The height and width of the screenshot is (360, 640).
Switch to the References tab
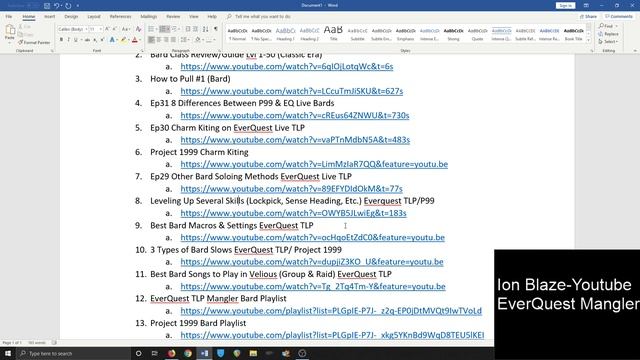pos(120,16)
